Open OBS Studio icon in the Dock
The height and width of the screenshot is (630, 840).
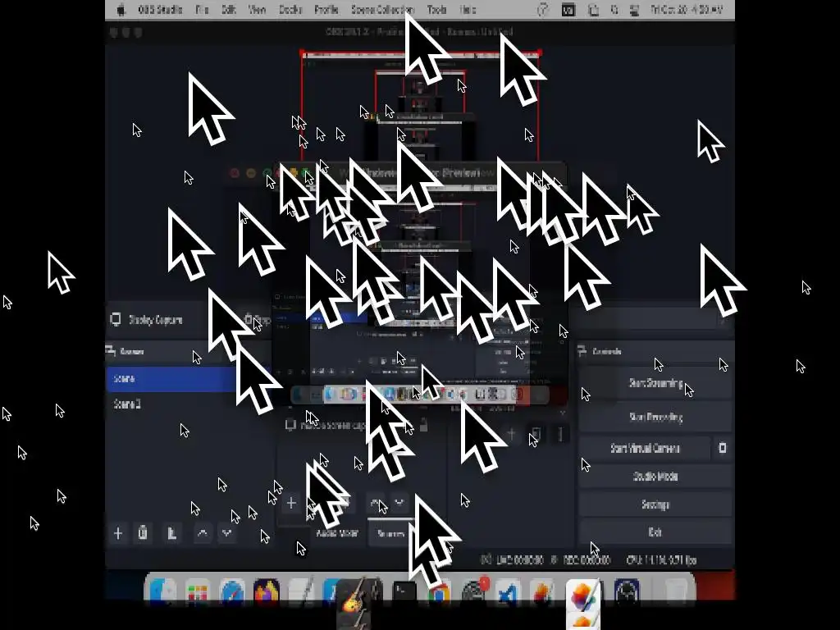tap(627, 592)
